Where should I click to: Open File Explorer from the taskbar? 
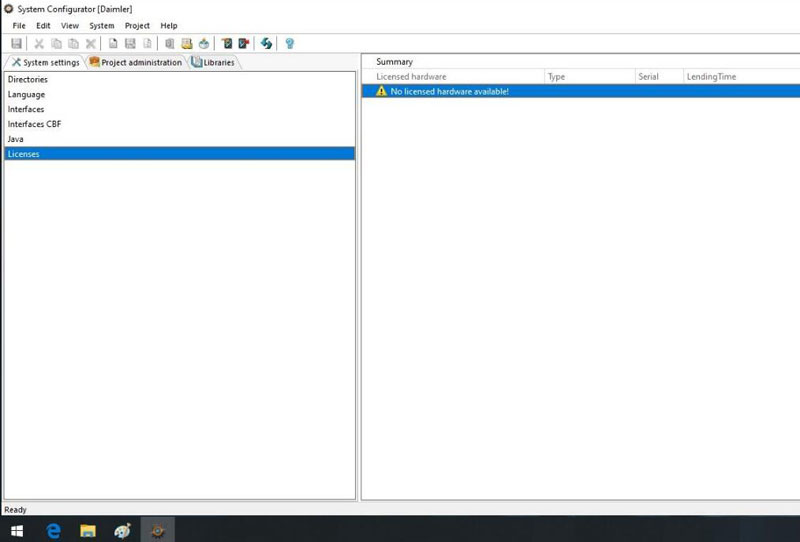point(88,531)
